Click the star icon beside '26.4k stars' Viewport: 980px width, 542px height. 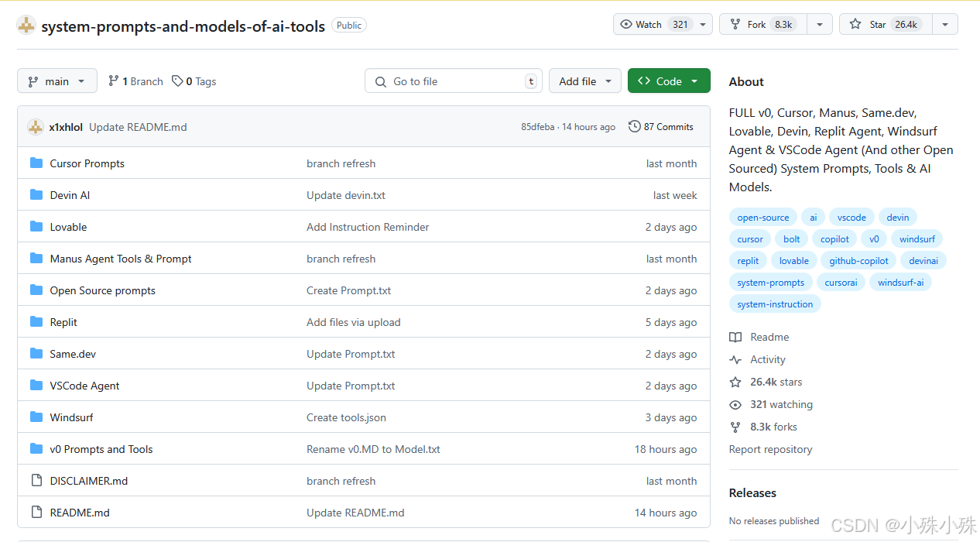tap(735, 382)
